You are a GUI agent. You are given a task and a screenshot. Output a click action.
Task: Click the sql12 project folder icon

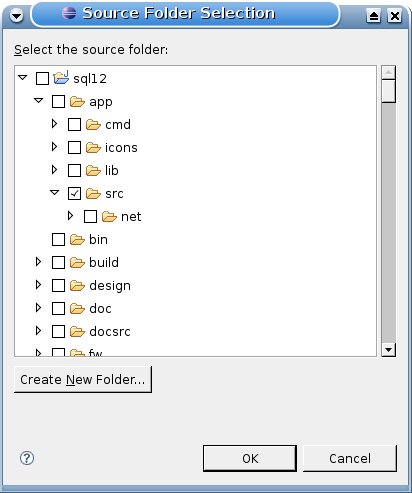(x=61, y=78)
